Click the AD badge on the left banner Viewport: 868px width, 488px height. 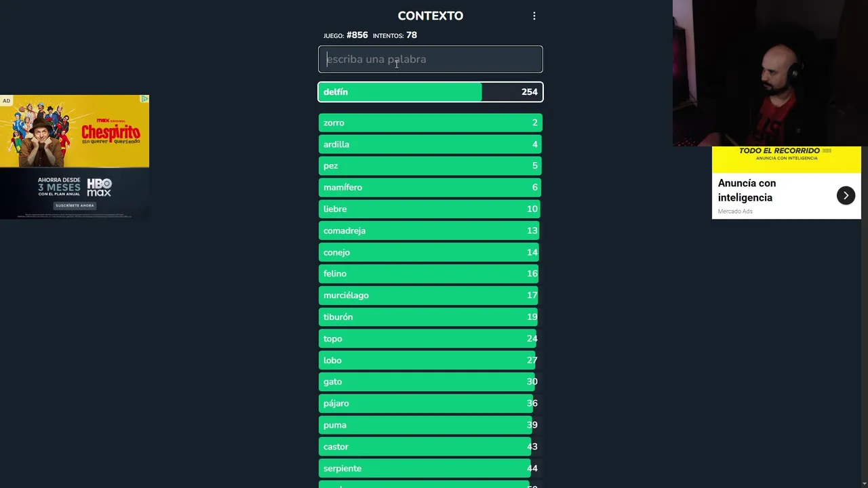tap(6, 101)
